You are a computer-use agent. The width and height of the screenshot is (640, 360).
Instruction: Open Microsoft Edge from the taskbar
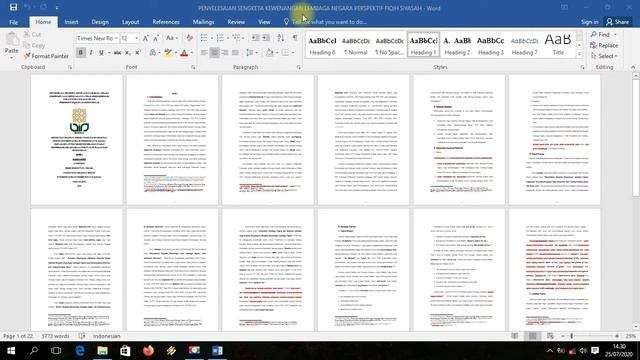click(x=80, y=351)
